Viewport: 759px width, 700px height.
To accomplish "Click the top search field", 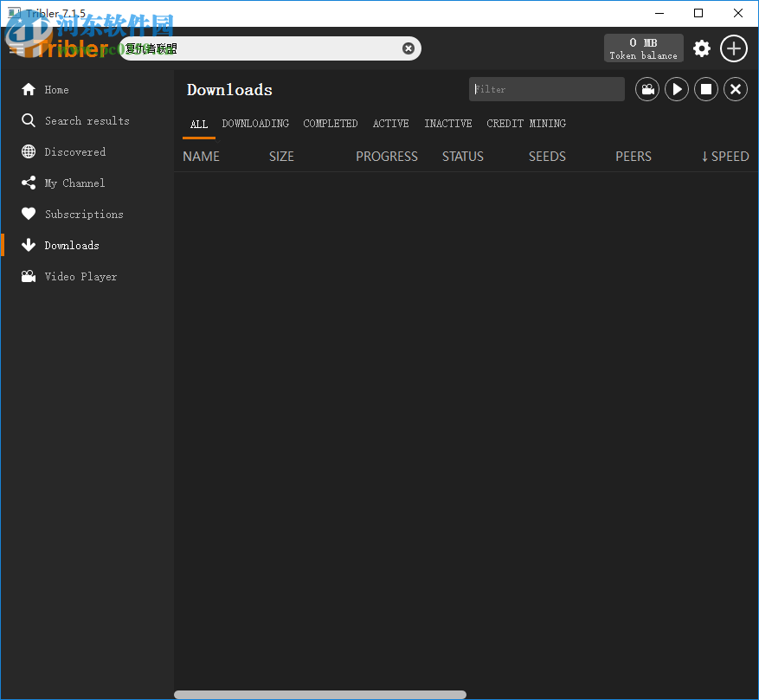I will click(269, 48).
